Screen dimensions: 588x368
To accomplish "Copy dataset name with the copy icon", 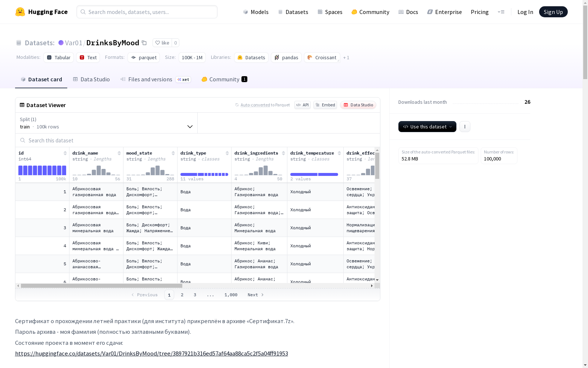I will pos(144,43).
